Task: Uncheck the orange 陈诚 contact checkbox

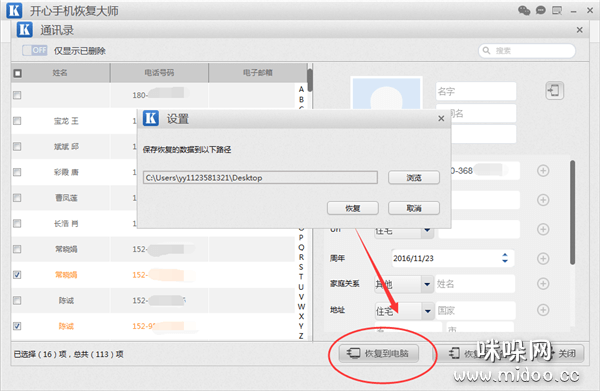Action: pyautogui.click(x=17, y=326)
